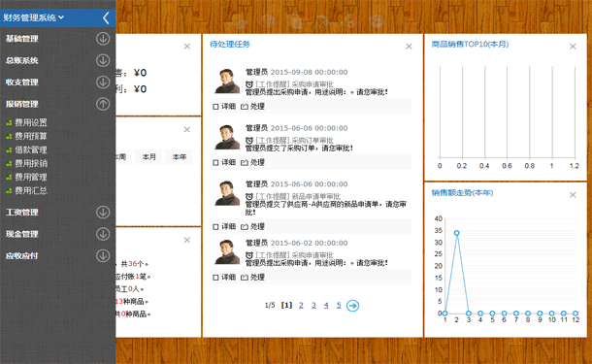Click 详细 under the 2015-09-08 task
The height and width of the screenshot is (364, 592).
coord(224,107)
